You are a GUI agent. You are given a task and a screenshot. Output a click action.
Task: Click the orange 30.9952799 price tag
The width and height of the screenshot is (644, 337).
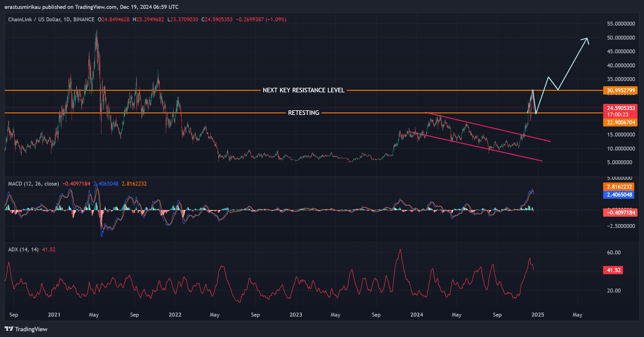tap(620, 90)
